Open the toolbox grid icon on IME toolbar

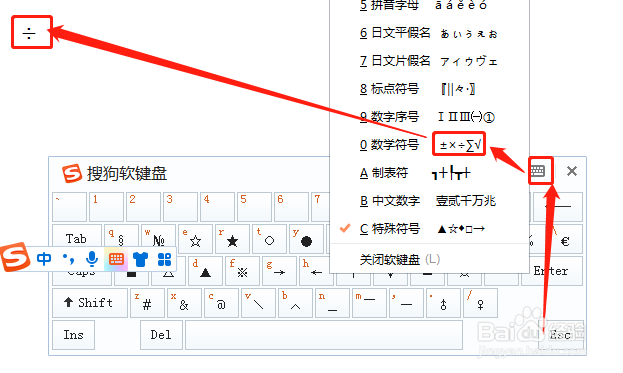tap(164, 259)
